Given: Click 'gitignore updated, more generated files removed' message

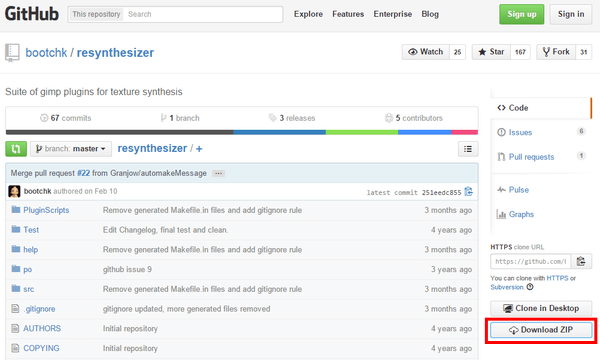Looking at the screenshot, I should [x=186, y=309].
